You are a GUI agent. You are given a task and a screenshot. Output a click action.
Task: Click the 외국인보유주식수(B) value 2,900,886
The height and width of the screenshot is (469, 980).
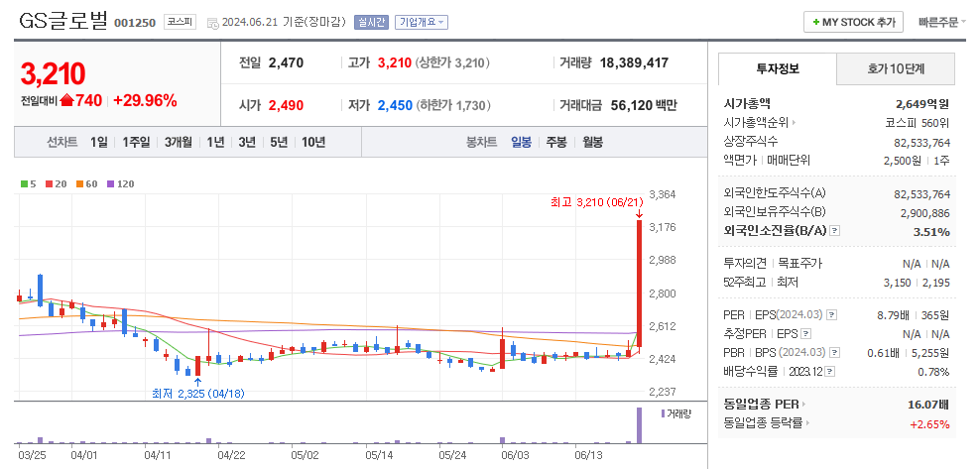pos(925,213)
